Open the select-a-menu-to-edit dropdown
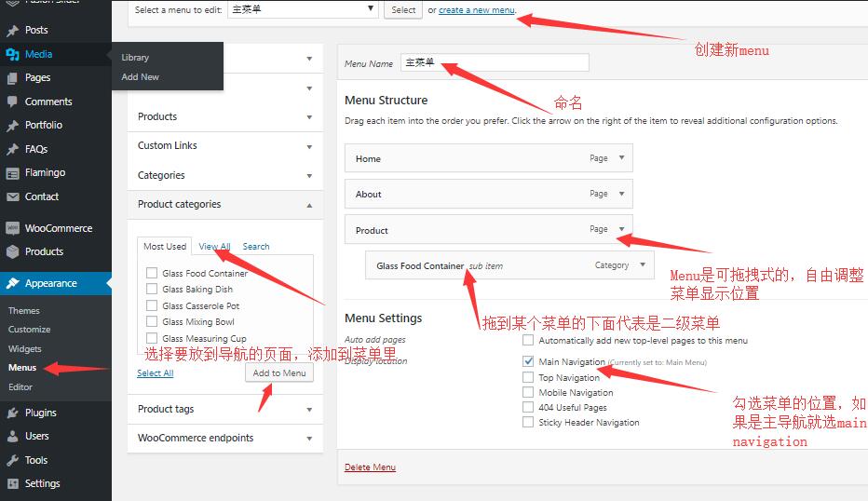This screenshot has height=501, width=868. pos(303,9)
